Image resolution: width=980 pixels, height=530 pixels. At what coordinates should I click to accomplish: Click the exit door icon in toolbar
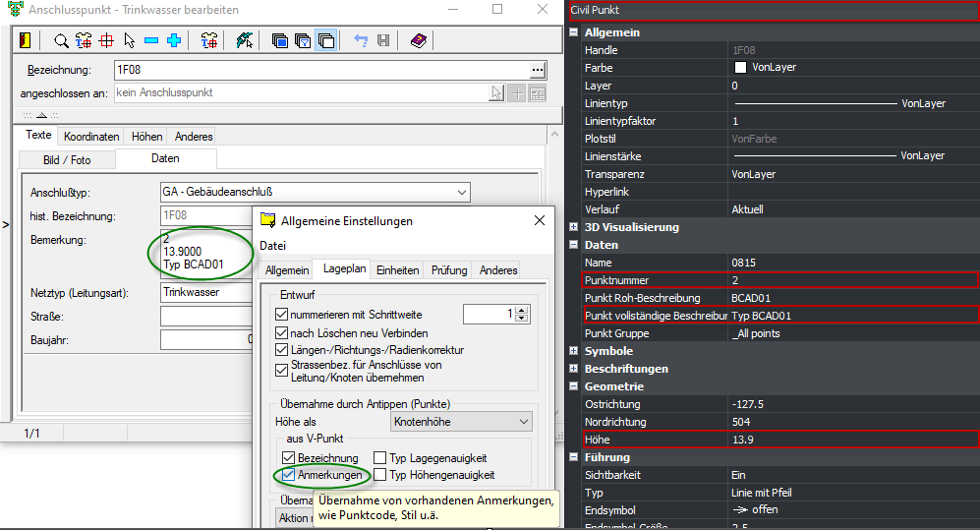(x=26, y=40)
